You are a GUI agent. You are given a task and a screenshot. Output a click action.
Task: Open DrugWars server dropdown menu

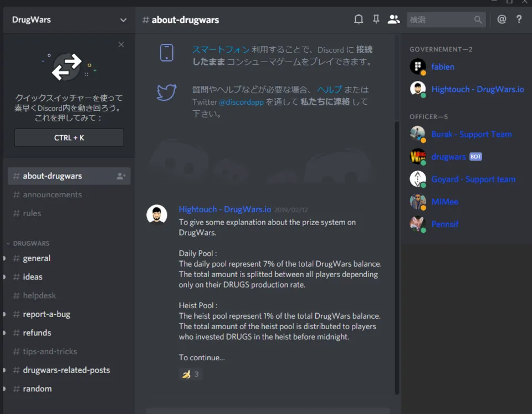pos(123,20)
